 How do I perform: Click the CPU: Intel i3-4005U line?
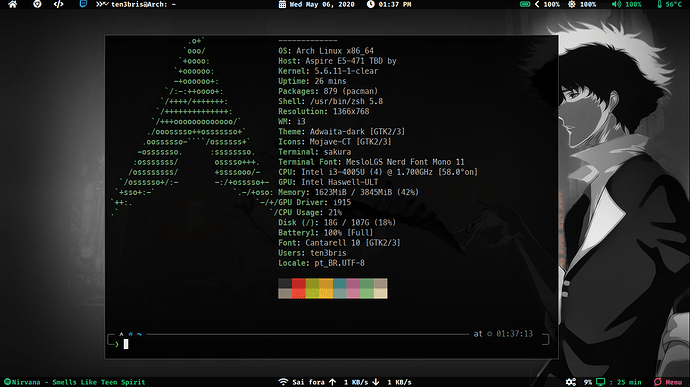point(378,173)
